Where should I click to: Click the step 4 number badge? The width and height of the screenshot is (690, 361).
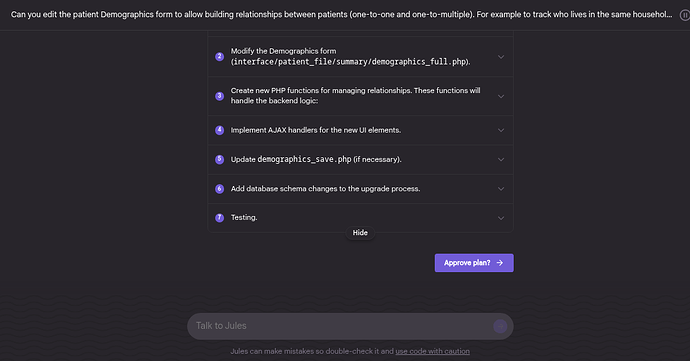(220, 130)
